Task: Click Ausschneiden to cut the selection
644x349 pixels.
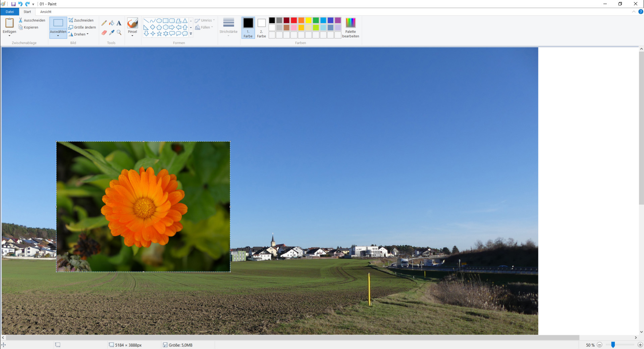Action: (x=32, y=20)
